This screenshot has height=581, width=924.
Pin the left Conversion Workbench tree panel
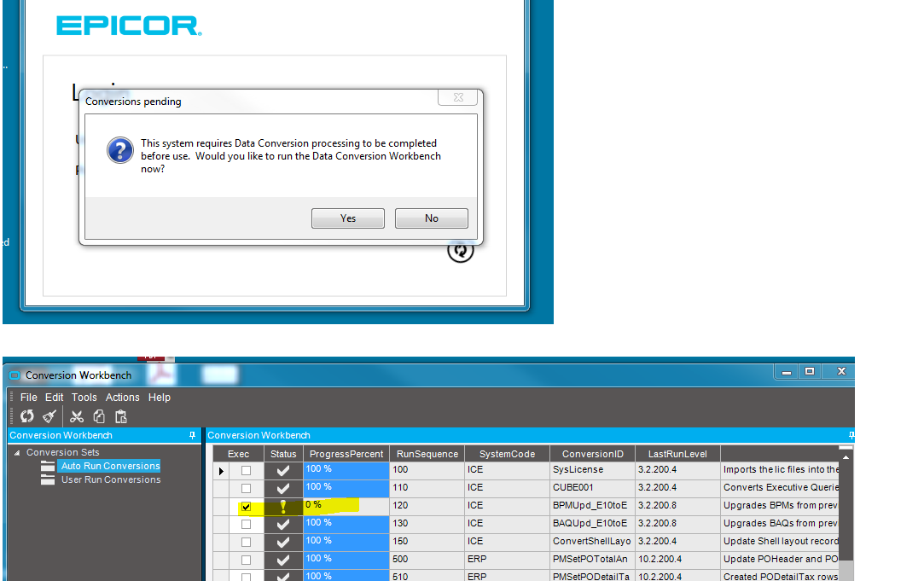[192, 435]
